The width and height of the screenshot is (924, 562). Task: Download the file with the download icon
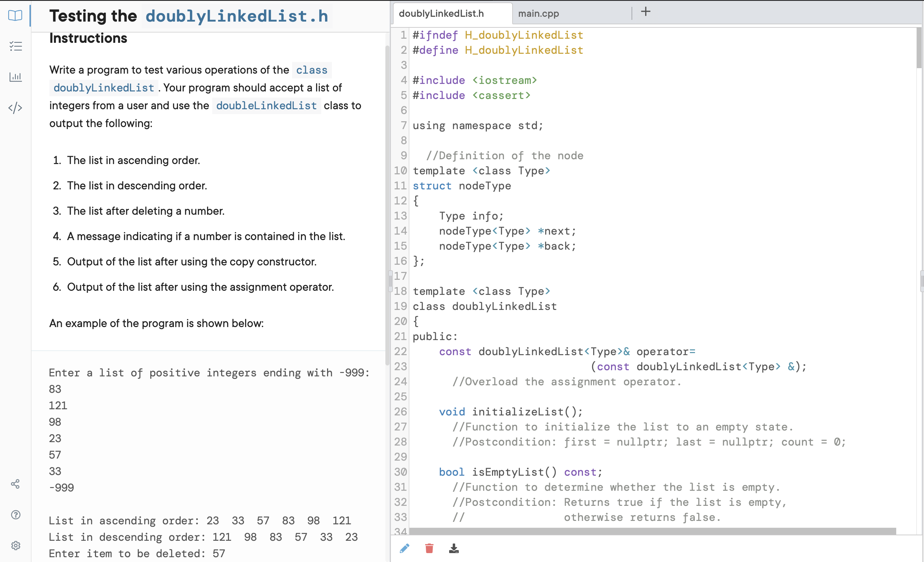point(454,548)
